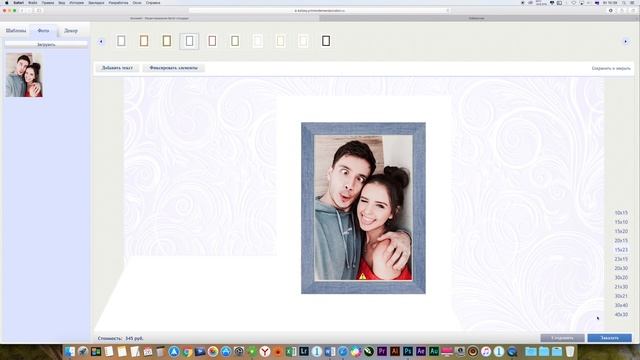Open Adobe Lightroom from the Dock
The image size is (640, 360).
coord(304,351)
